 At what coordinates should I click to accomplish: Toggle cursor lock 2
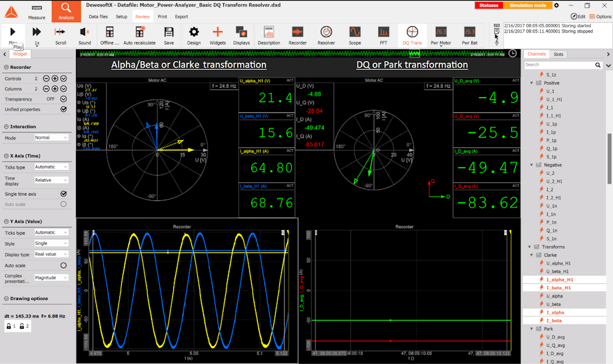point(24,326)
